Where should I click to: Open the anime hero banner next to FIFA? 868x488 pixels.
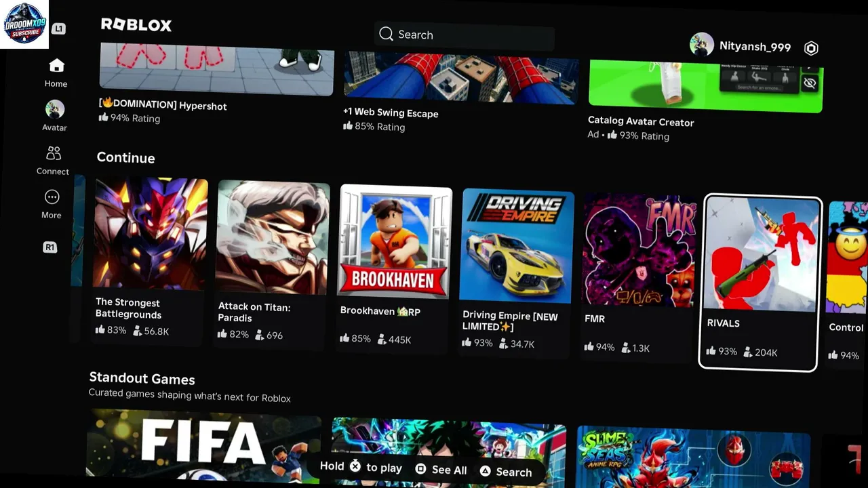(x=449, y=451)
